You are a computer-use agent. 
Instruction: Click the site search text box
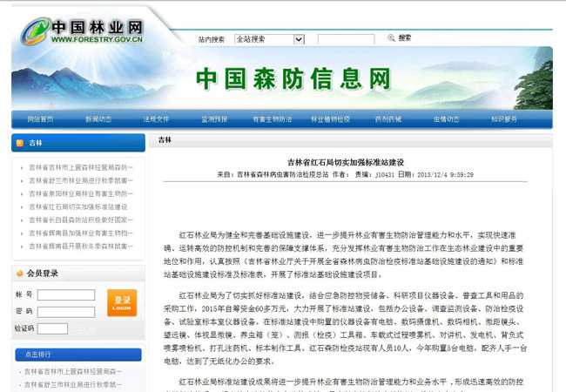346,39
